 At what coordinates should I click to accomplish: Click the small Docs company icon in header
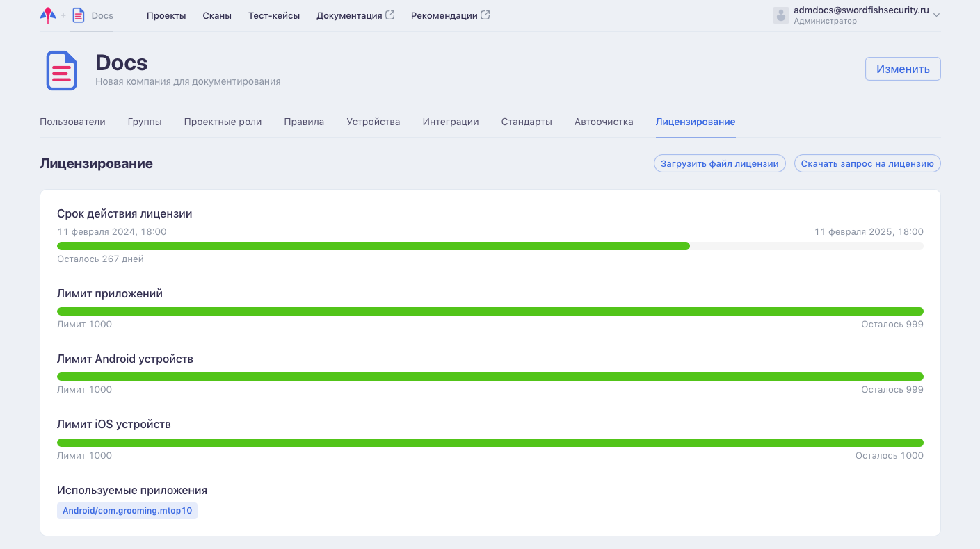(x=79, y=15)
